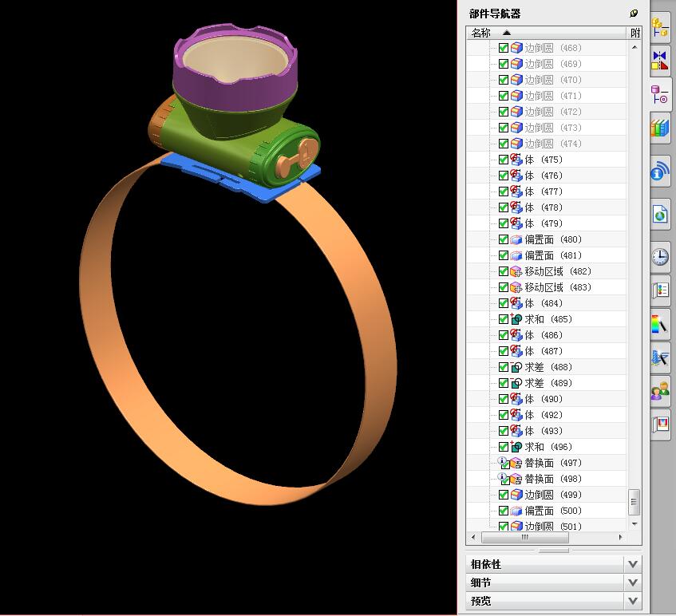Viewport: 676px width, 616px height.
Task: Click the 附 column header
Action: click(x=634, y=33)
